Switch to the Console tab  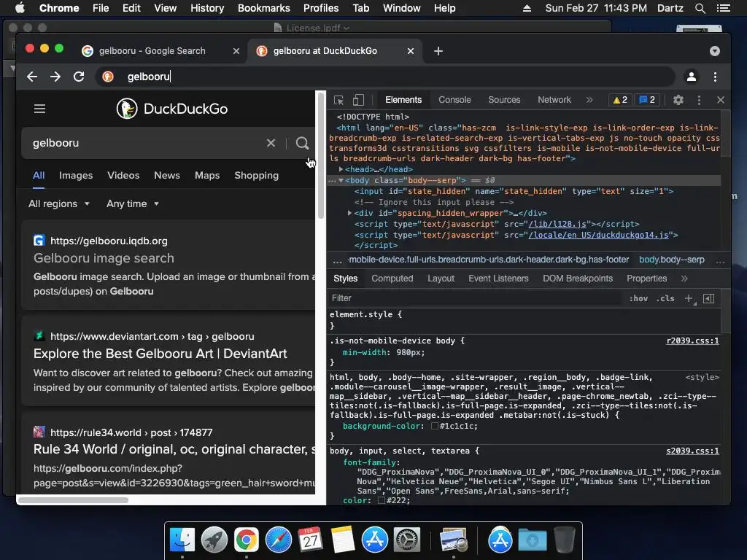[x=454, y=100]
